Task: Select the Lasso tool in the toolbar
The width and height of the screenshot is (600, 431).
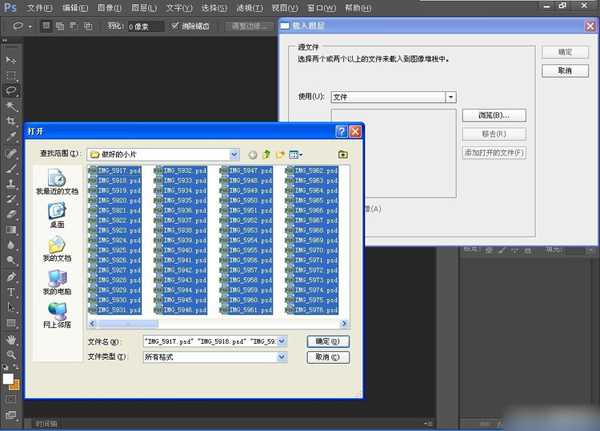Action: point(12,90)
